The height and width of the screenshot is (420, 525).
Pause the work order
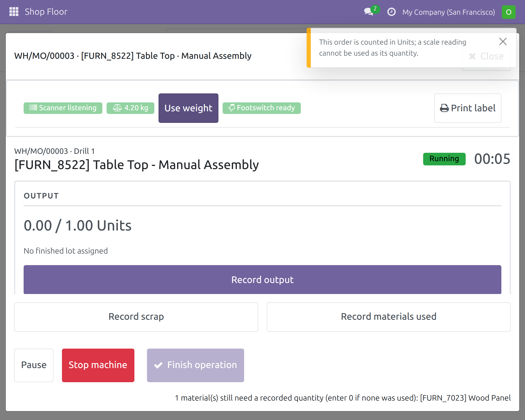34,365
